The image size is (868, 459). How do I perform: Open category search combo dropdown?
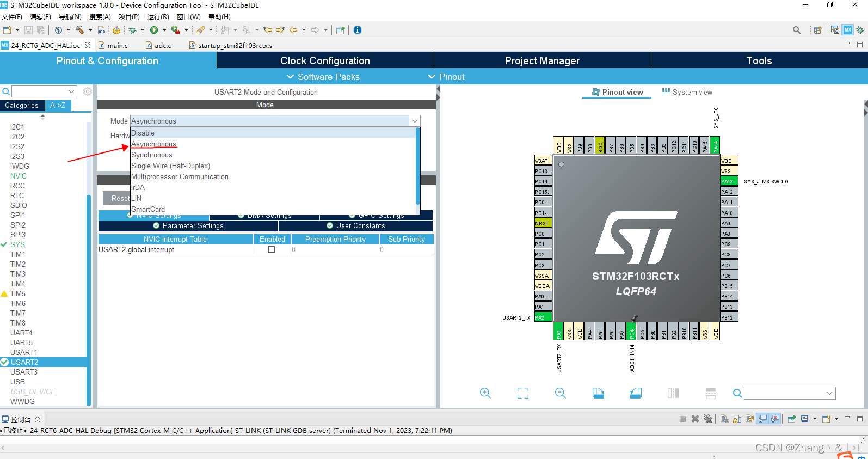[x=71, y=91]
